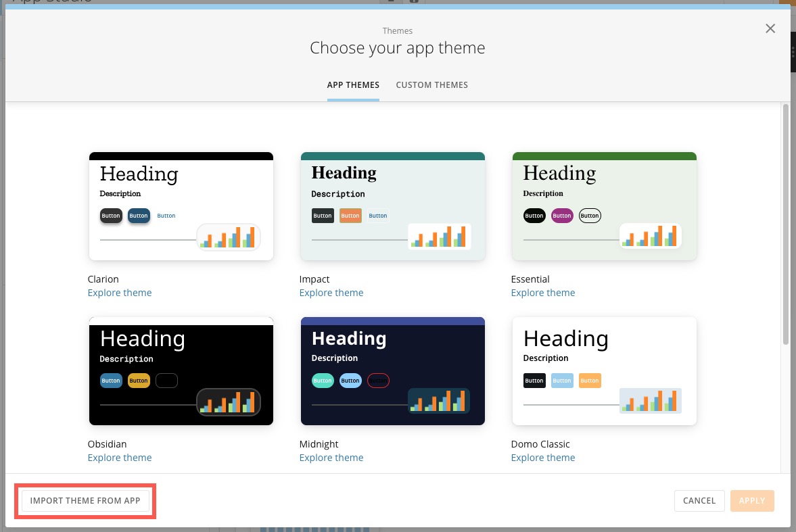Open Explore theme under Impact
Viewport: 796px width, 532px height.
coord(331,292)
